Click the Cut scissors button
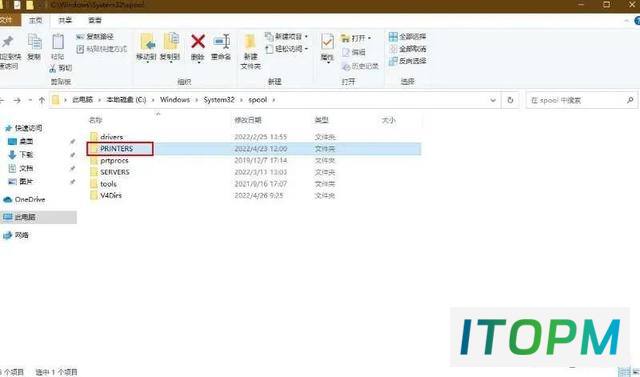The width and height of the screenshot is (640, 377). pos(61,68)
